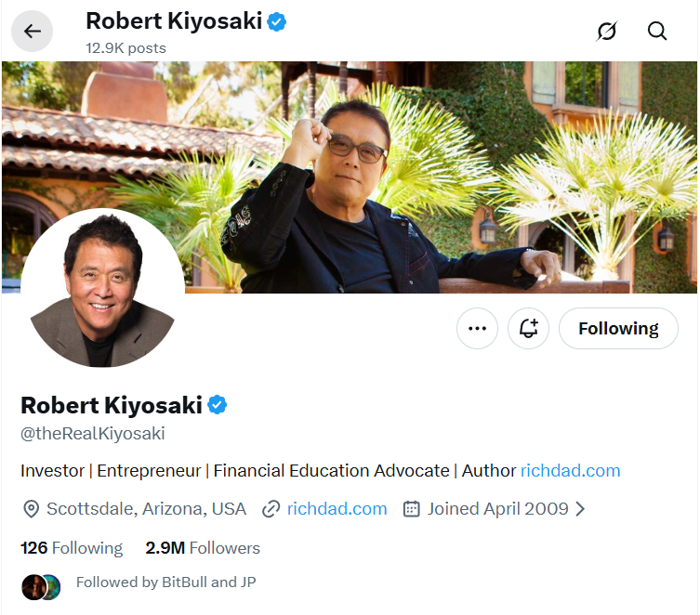Click the @theRealKiyosaki handle
700x615 pixels.
93,434
